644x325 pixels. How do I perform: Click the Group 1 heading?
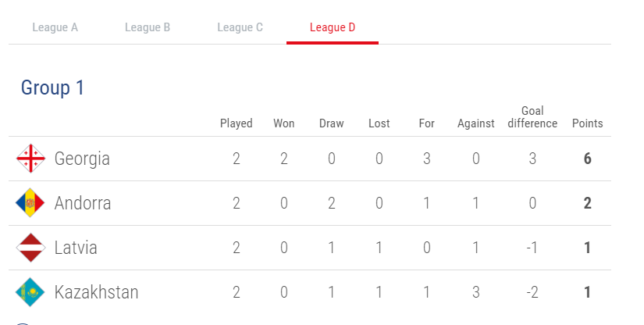(52, 88)
